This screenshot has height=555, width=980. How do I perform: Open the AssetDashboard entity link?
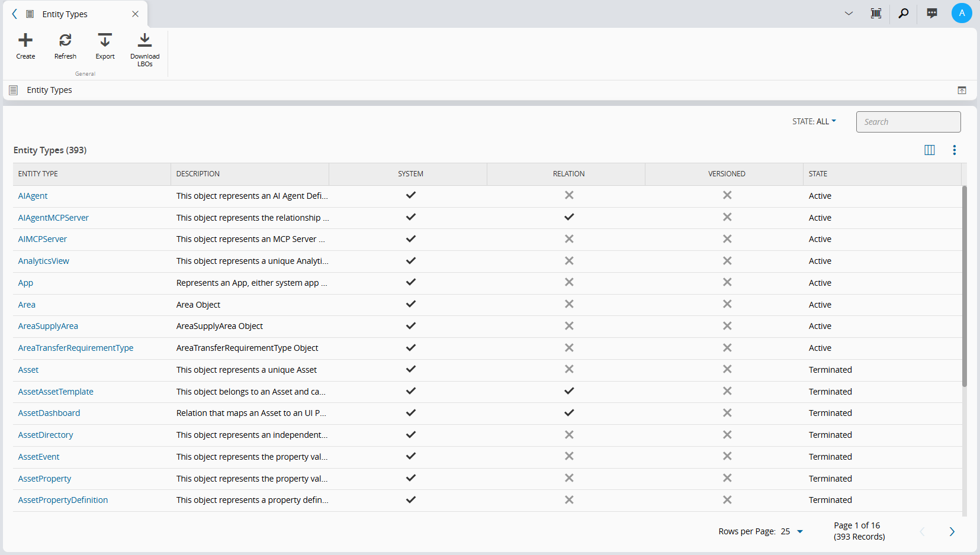49,413
